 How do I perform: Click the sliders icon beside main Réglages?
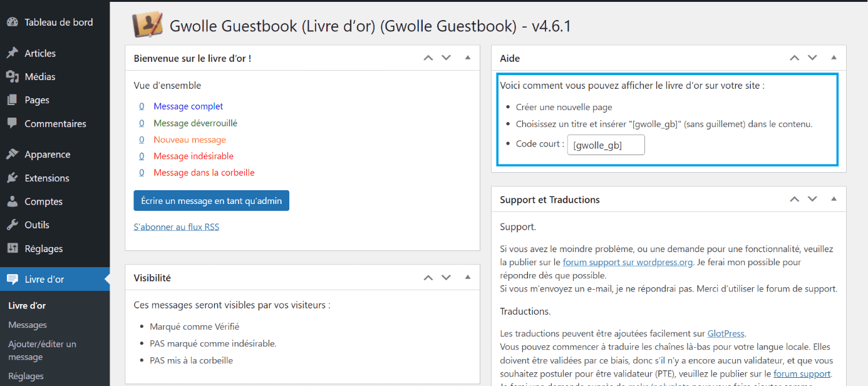click(12, 248)
